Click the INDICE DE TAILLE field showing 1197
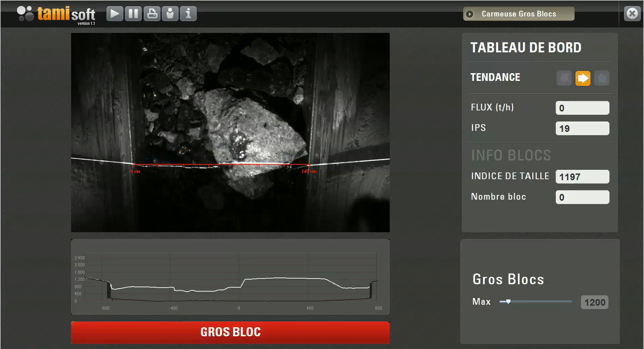The height and width of the screenshot is (349, 644). 582,177
